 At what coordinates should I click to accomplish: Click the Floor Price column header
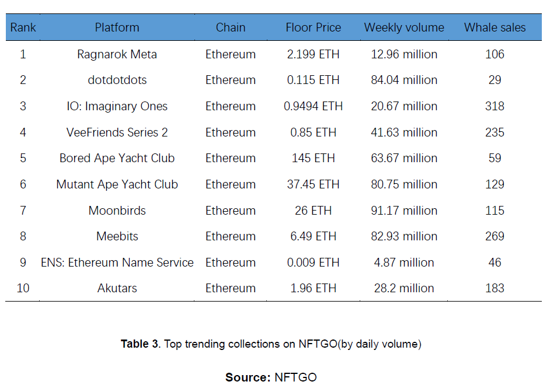(313, 27)
